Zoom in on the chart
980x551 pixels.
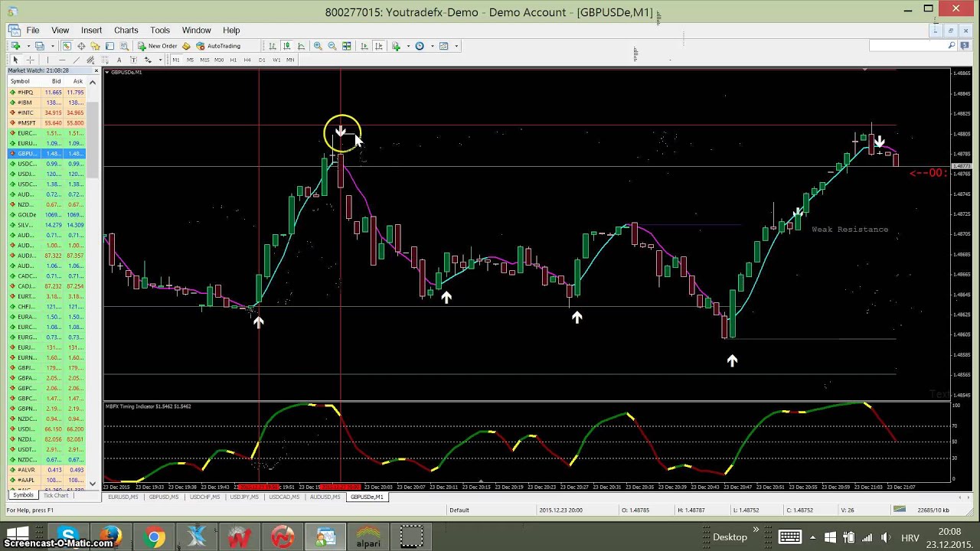click(318, 46)
